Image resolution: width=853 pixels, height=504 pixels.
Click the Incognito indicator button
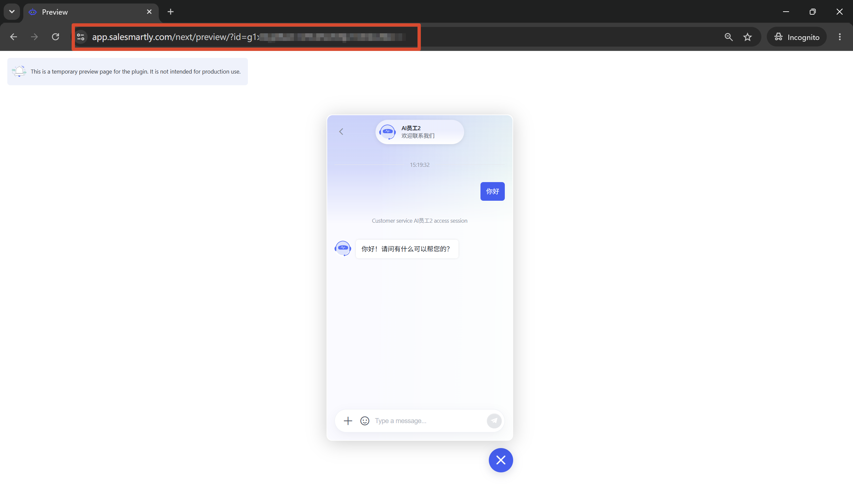click(797, 37)
